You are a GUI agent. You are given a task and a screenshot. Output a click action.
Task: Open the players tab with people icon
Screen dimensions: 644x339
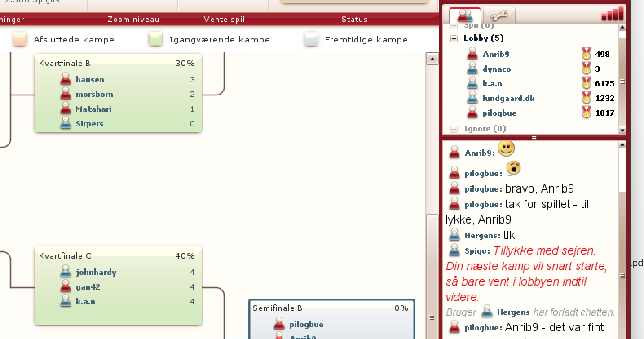pos(465,16)
